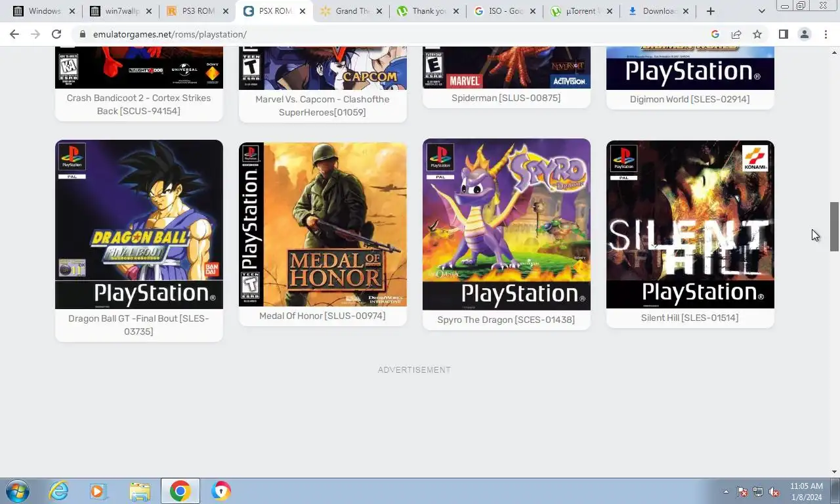Open Chrome three-dot menu

point(826,34)
